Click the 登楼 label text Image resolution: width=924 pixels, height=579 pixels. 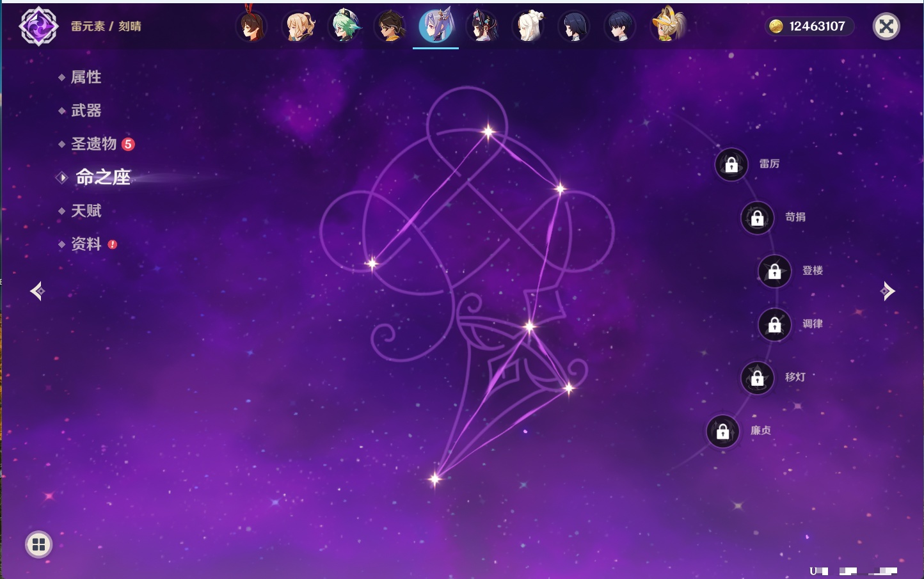click(813, 271)
